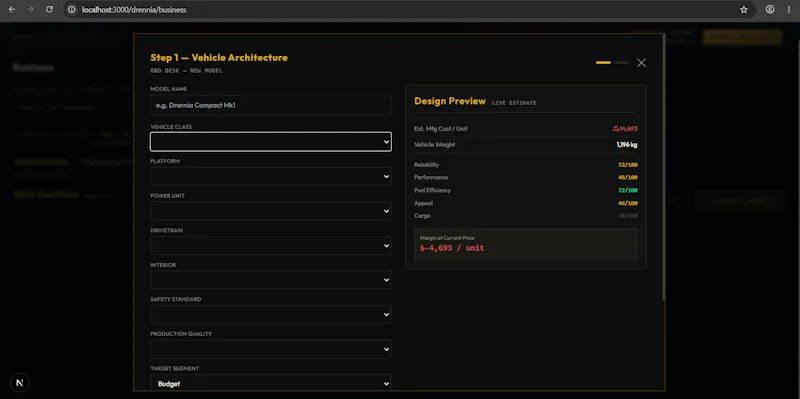Click the Performance 46/100 score
The width and height of the screenshot is (800, 399).
click(628, 178)
